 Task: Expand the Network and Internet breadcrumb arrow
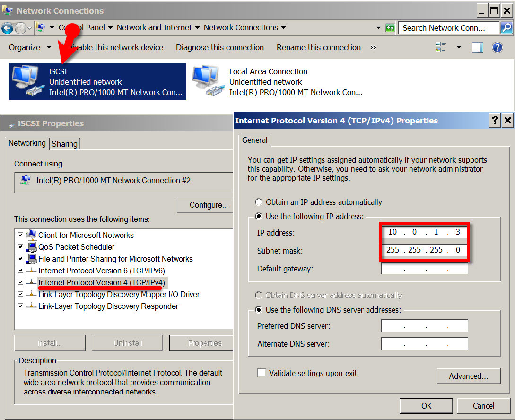[x=197, y=27]
